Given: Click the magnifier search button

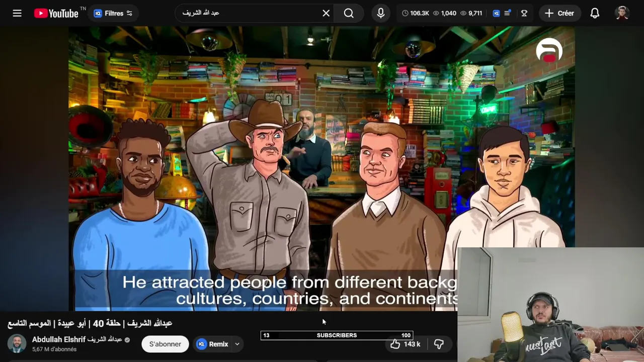Looking at the screenshot, I should point(349,13).
